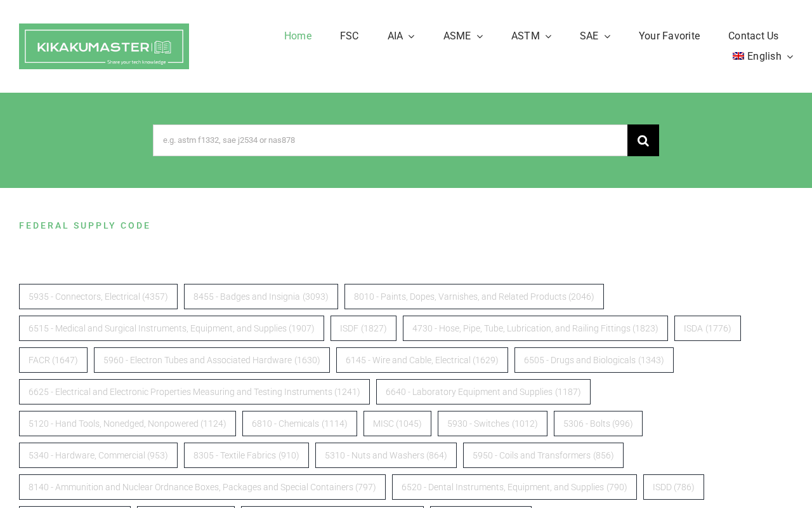
Task: Open the FSC menu item
Action: click(x=350, y=36)
